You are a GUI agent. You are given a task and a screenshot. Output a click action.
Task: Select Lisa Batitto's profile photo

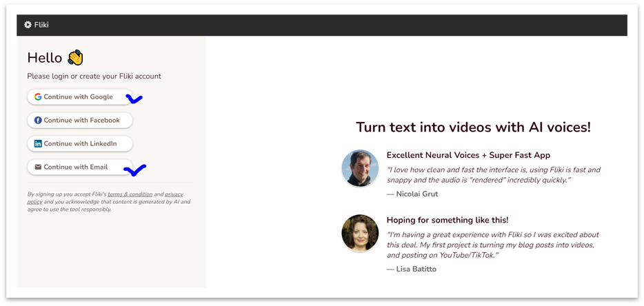(x=360, y=233)
